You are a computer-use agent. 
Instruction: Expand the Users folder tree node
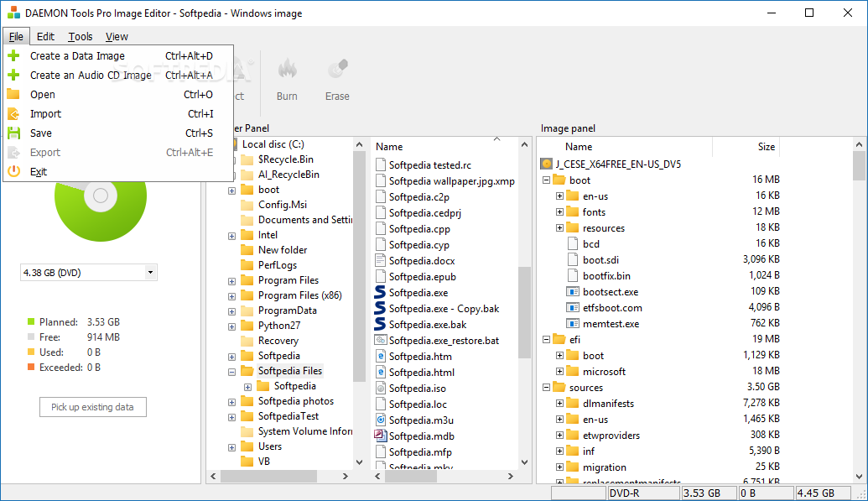click(x=232, y=447)
